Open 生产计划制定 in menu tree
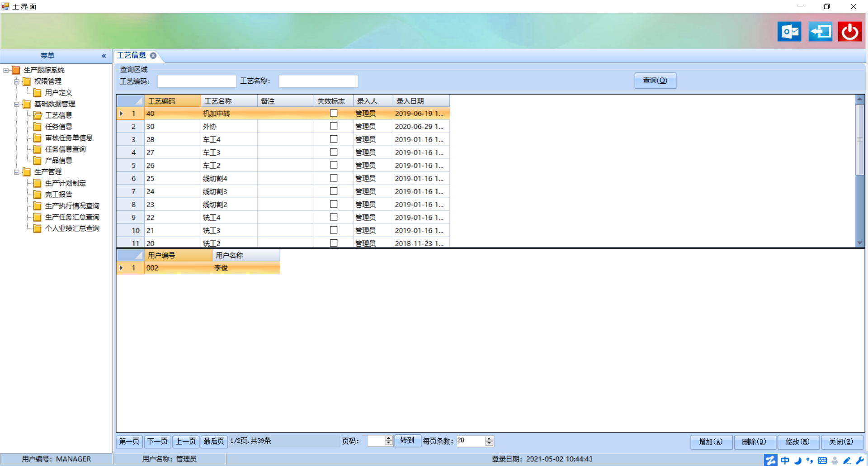The image size is (868, 466). [x=65, y=183]
